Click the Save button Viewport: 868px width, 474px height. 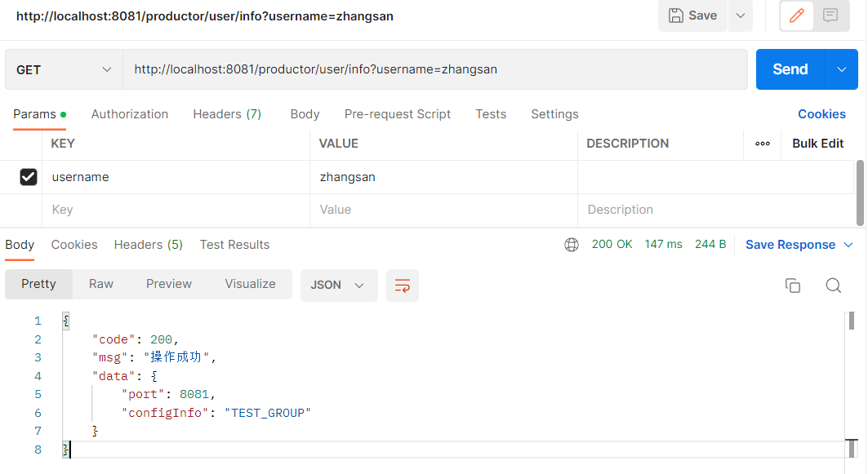click(x=692, y=16)
